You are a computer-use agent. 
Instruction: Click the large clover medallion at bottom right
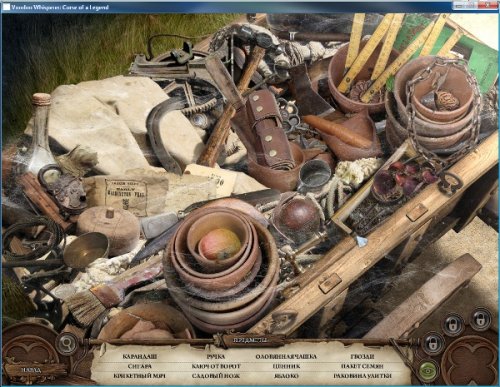tap(471, 361)
